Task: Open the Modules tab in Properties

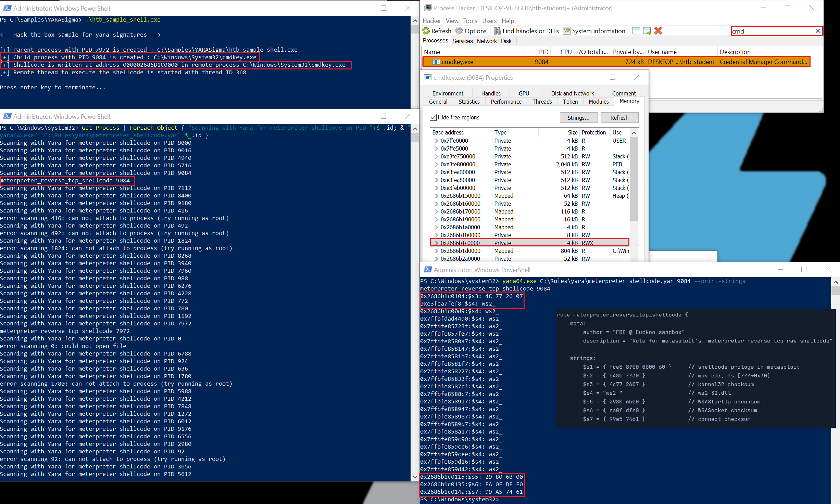Action: (x=599, y=102)
